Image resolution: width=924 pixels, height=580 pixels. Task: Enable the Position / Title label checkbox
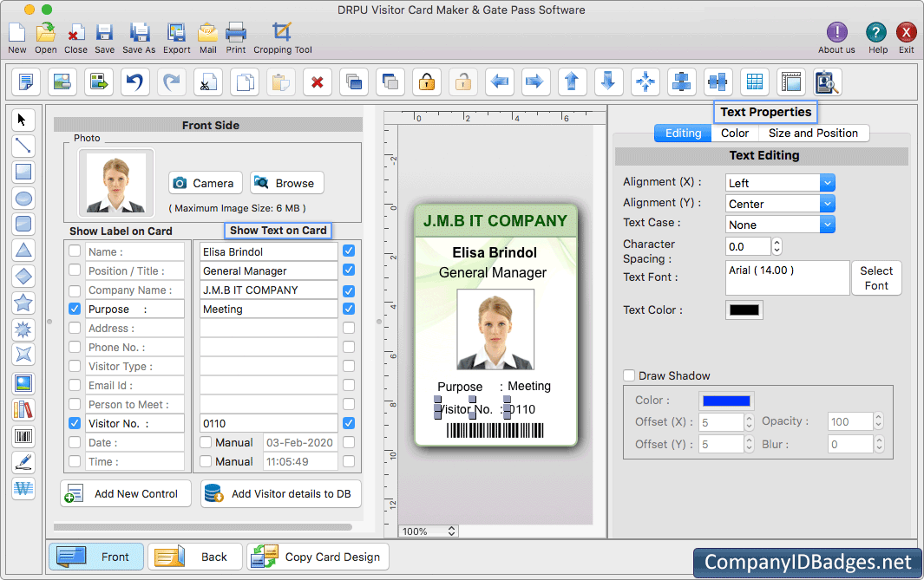point(75,270)
